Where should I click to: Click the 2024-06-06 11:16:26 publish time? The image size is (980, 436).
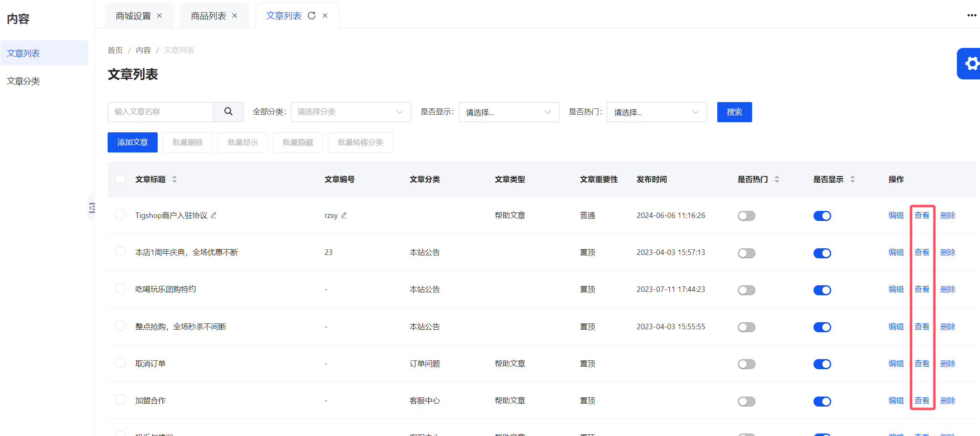pos(671,215)
